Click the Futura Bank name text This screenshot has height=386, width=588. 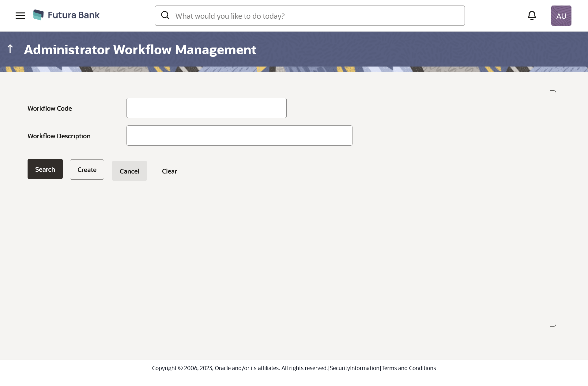click(x=73, y=15)
